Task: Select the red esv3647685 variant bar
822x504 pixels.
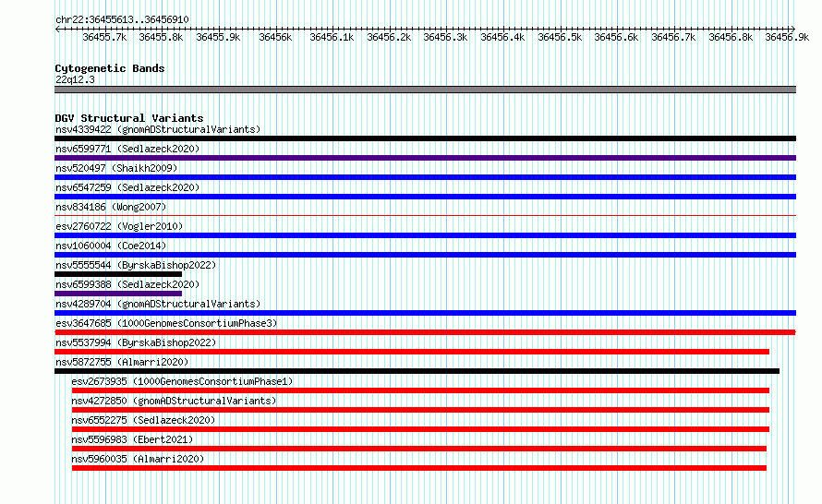Action: (425, 332)
